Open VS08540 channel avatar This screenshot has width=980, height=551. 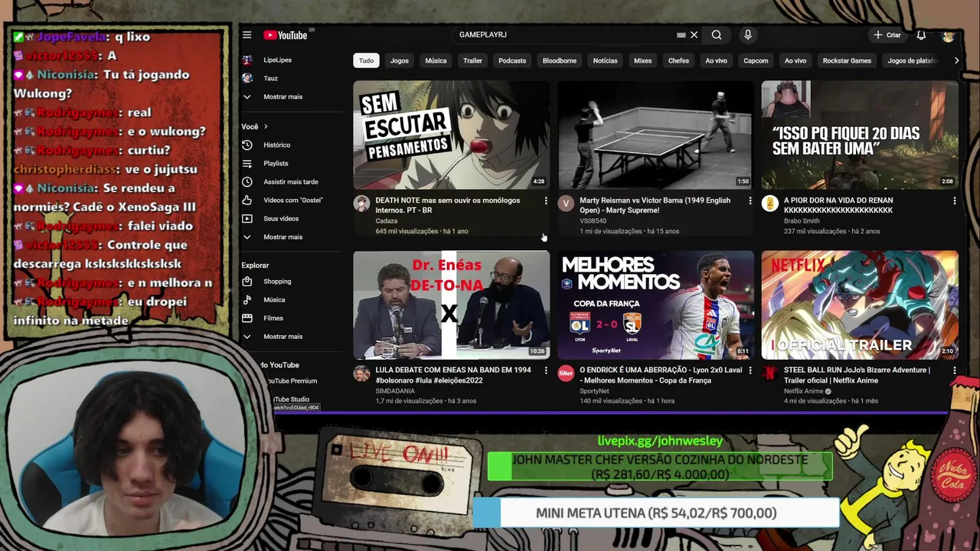[566, 204]
